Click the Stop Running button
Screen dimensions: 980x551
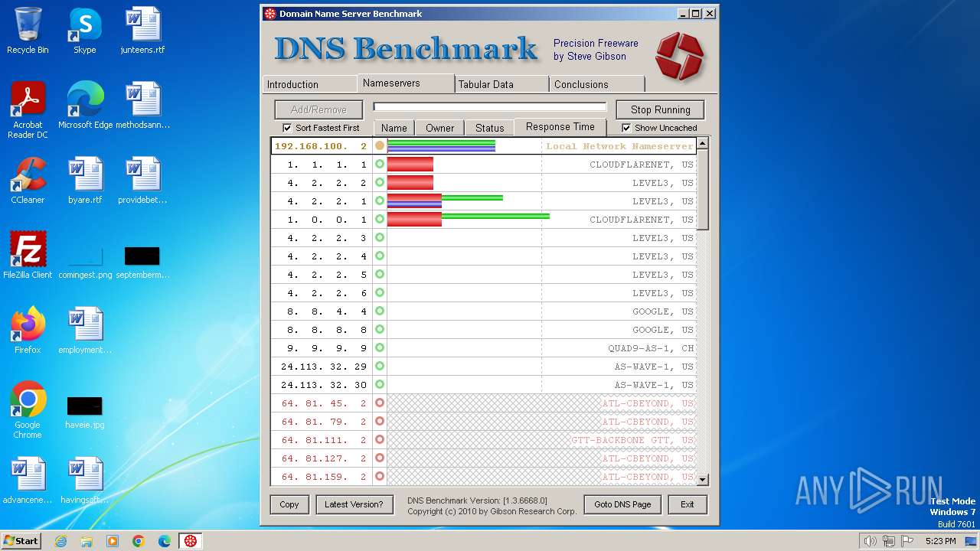click(x=660, y=109)
